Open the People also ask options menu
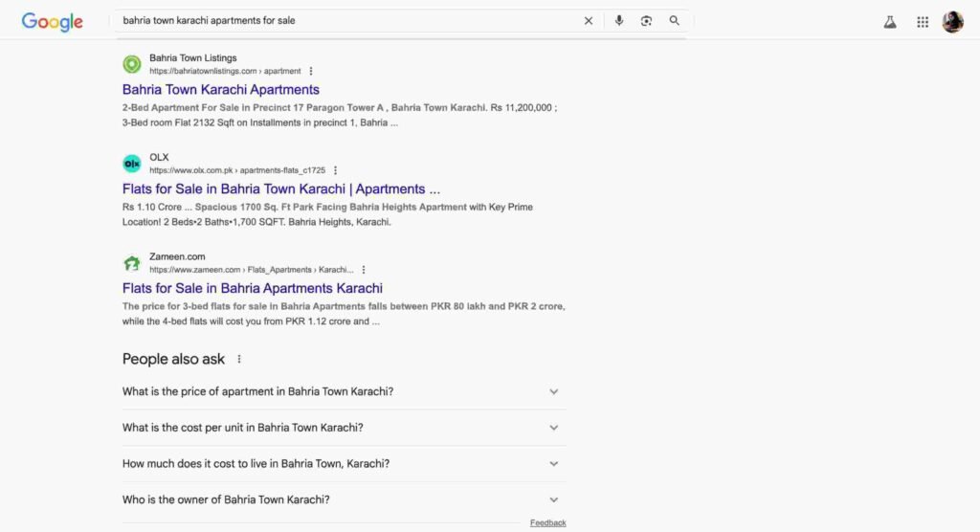The height and width of the screenshot is (532, 980). (239, 360)
